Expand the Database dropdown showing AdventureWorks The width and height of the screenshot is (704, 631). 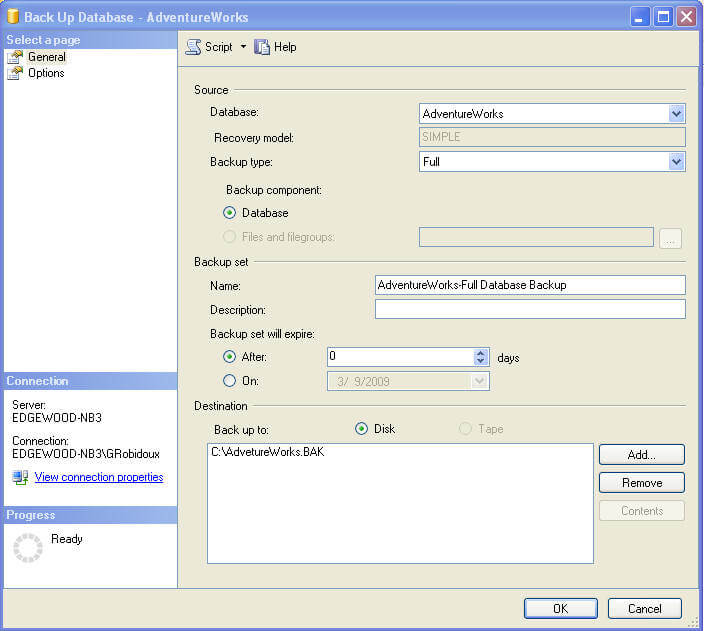click(x=677, y=114)
